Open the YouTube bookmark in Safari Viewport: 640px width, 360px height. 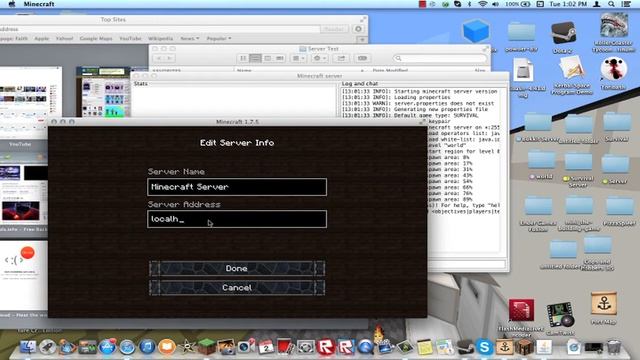130,38
